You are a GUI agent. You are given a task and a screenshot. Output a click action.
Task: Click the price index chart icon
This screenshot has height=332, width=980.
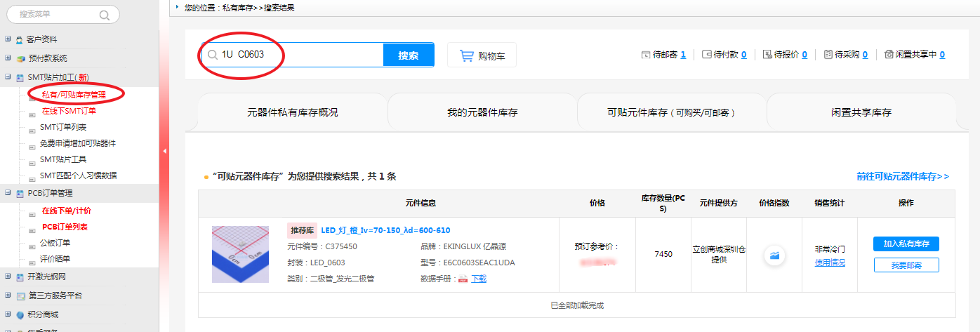[x=774, y=256]
